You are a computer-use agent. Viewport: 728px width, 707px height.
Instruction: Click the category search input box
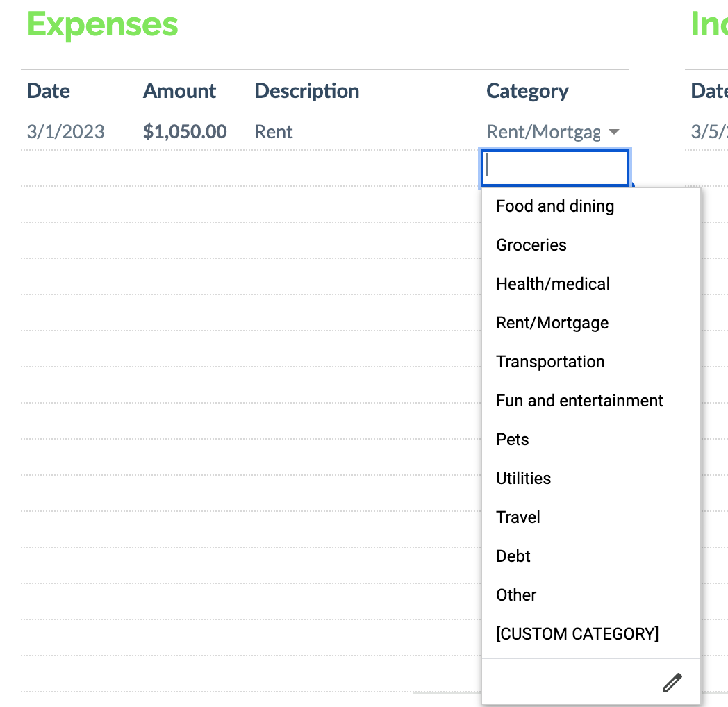pyautogui.click(x=554, y=167)
